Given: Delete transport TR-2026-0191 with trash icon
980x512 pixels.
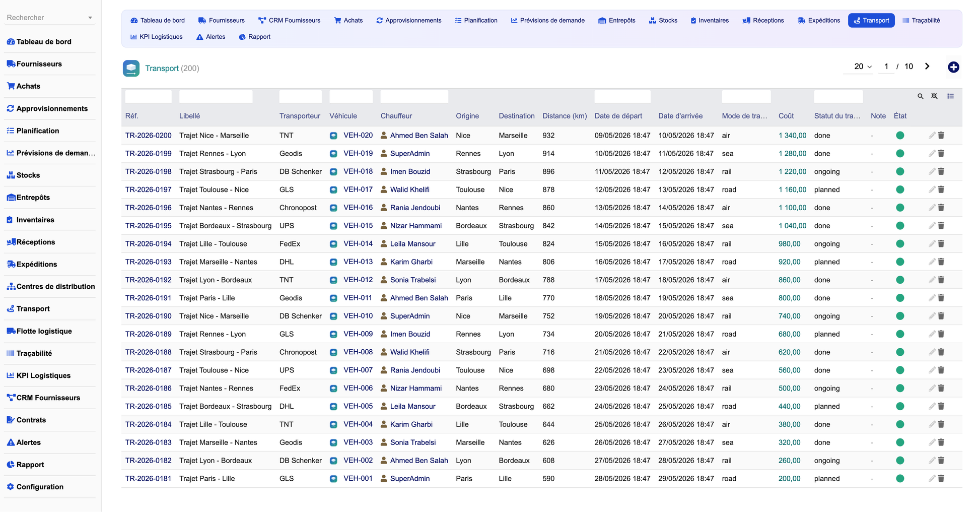Looking at the screenshot, I should coord(941,298).
